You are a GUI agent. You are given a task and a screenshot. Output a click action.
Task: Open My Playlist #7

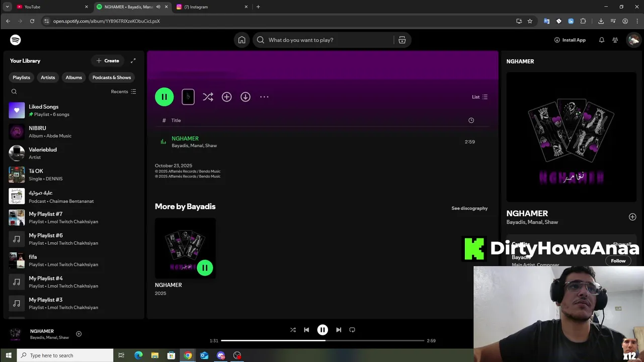(x=73, y=218)
